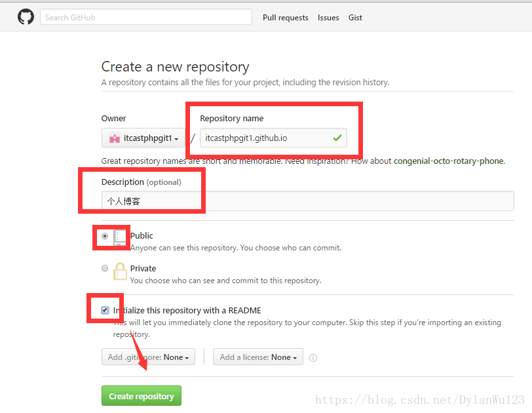Click the Description (optional) label
Viewport: 532px width, 413px height.
(141, 182)
